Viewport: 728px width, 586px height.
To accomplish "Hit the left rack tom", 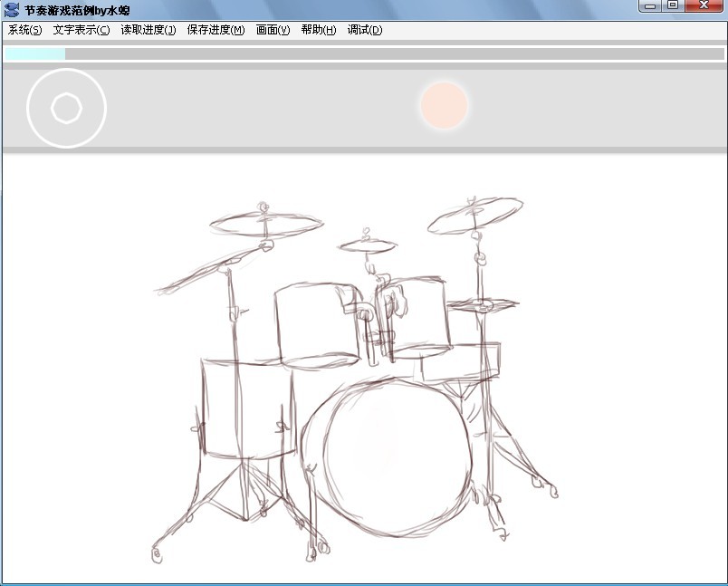I will point(312,324).
